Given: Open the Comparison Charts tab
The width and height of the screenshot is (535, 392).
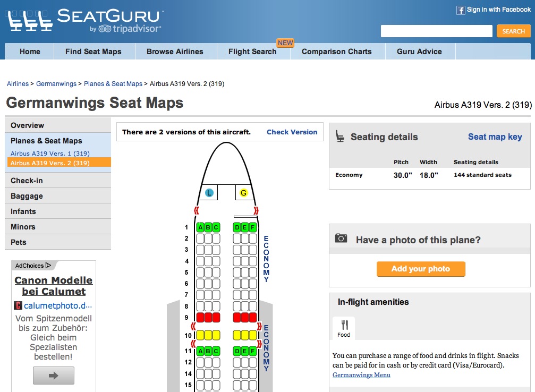Looking at the screenshot, I should (336, 52).
